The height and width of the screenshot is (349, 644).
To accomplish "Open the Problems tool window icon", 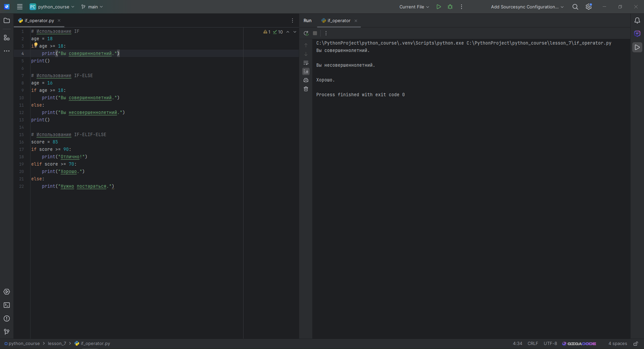I will tap(6, 318).
